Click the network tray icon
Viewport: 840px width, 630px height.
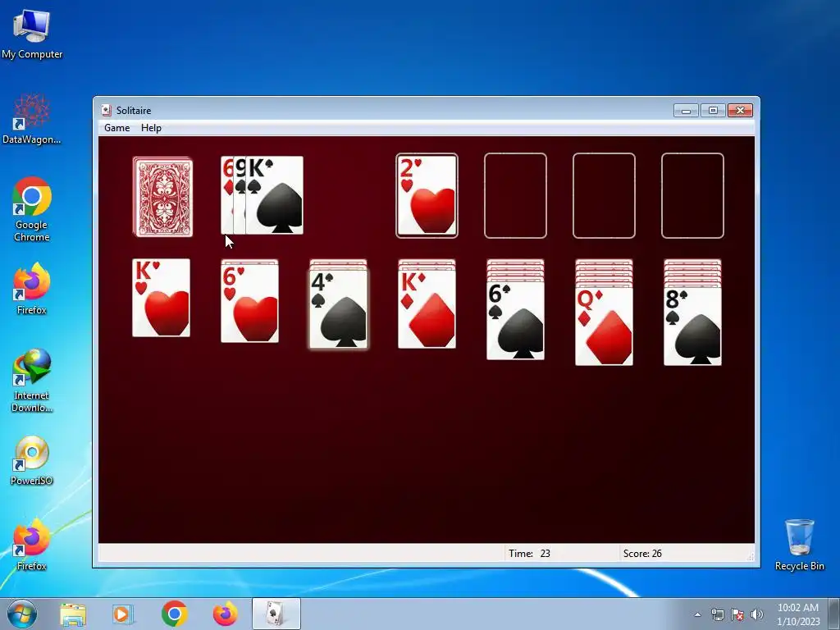click(x=717, y=614)
